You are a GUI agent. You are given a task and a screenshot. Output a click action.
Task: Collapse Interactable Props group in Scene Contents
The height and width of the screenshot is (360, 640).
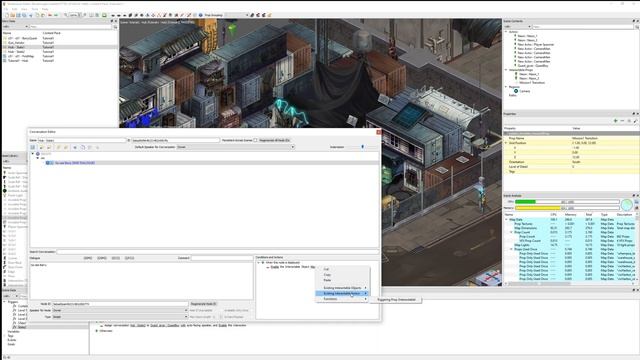click(506, 70)
